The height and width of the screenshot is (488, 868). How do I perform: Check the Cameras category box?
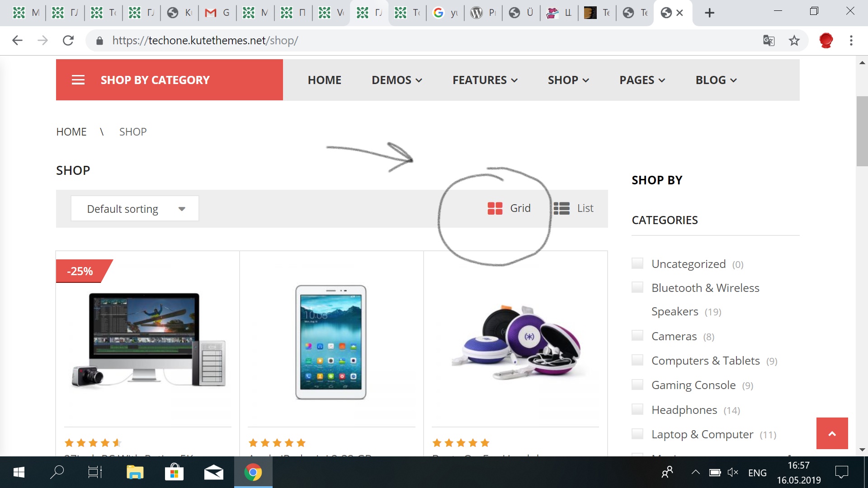click(637, 336)
